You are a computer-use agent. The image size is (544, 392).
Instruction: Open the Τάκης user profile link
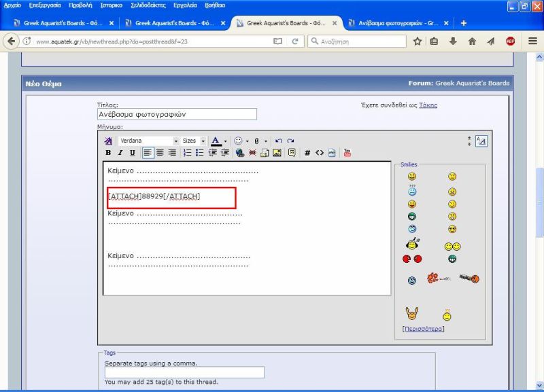pyautogui.click(x=428, y=105)
